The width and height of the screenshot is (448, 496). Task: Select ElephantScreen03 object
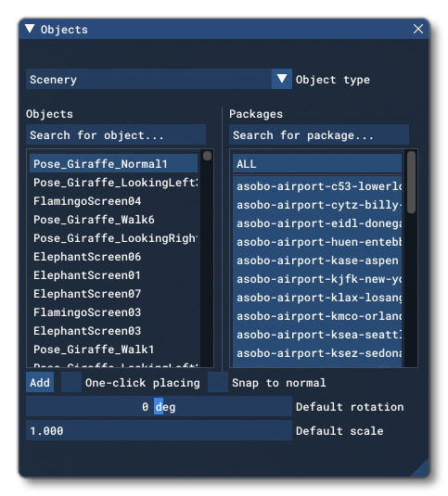click(113, 331)
